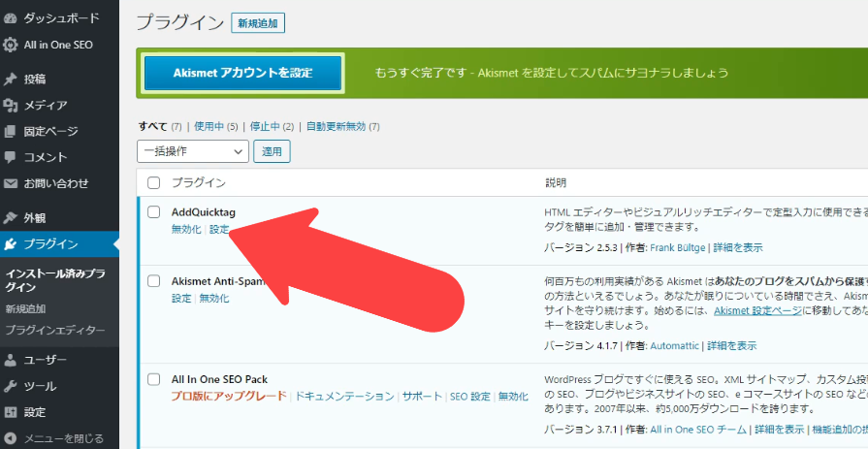
Task: Open the Automattic author link
Action: pos(674,346)
